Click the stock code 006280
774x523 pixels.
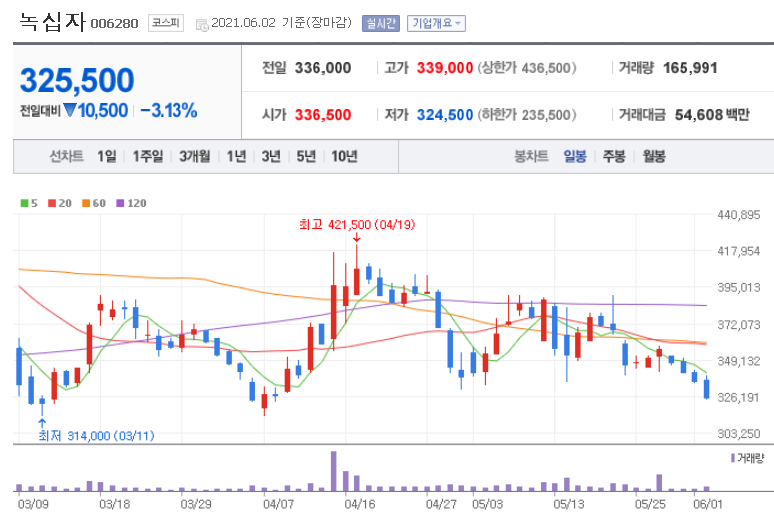(115, 24)
